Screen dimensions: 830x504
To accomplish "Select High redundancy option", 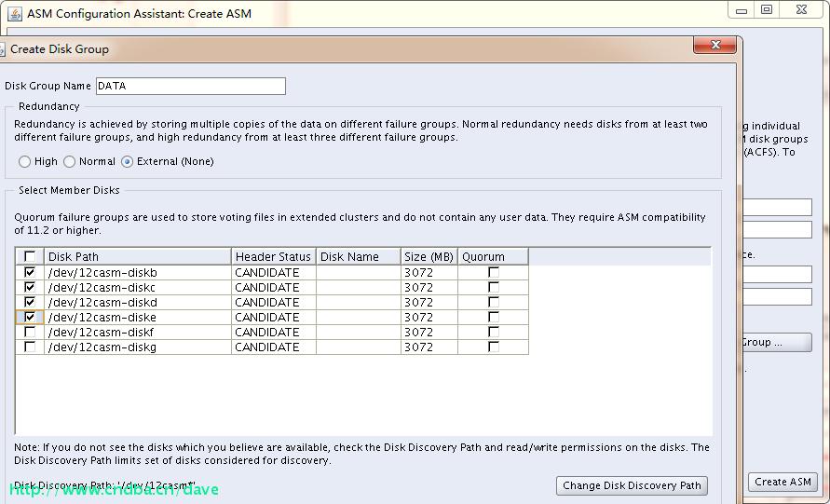I will (24, 162).
